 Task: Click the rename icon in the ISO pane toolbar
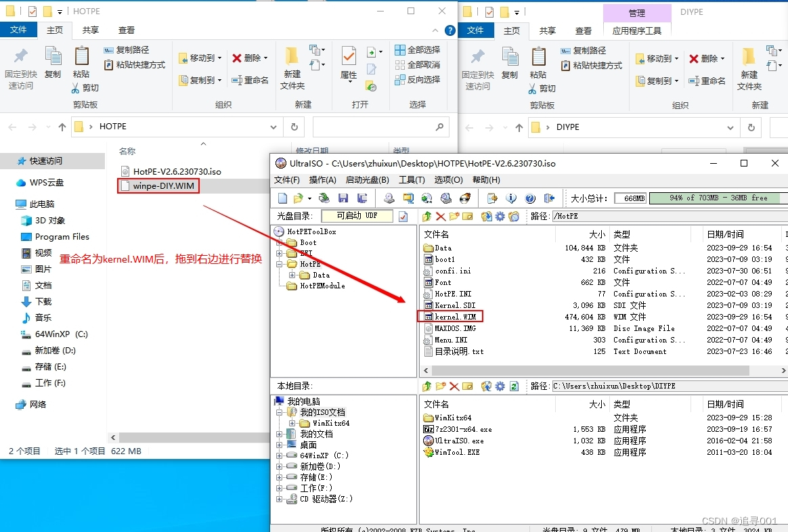(468, 217)
